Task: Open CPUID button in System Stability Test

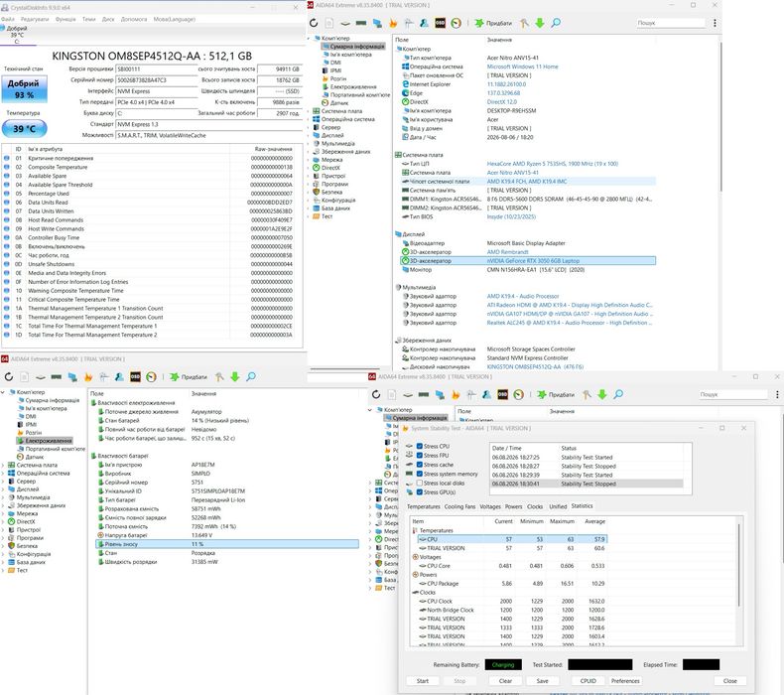Action: tap(588, 681)
